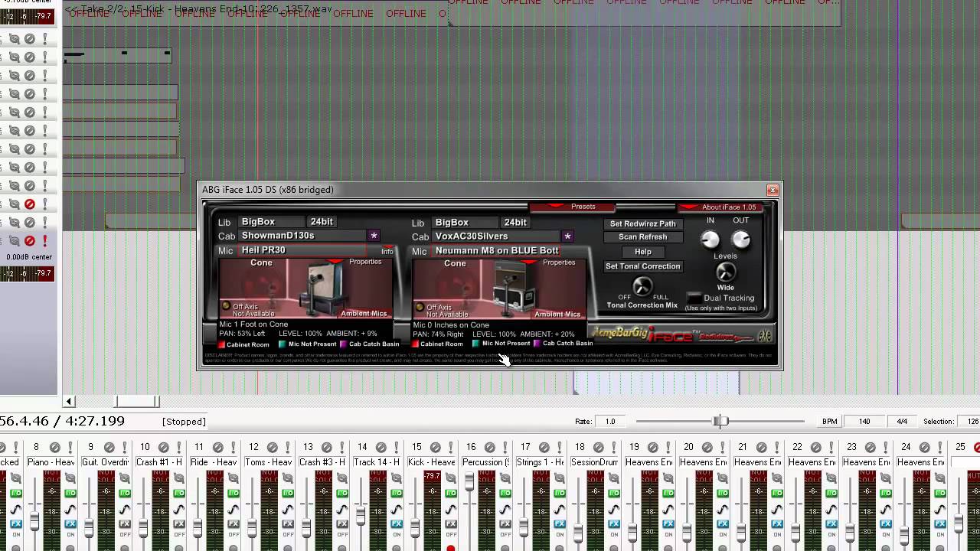
Task: Open I/O routing for track 12 Toms
Action: tap(288, 493)
